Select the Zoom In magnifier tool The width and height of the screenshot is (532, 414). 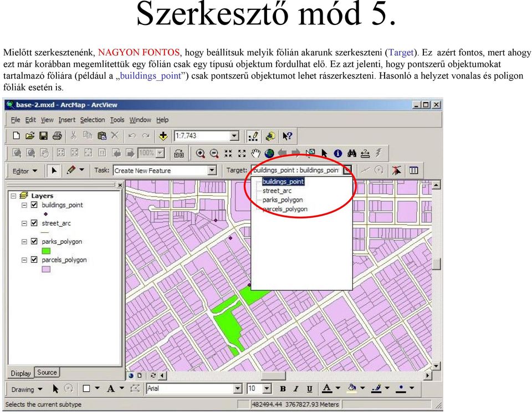pos(201,154)
